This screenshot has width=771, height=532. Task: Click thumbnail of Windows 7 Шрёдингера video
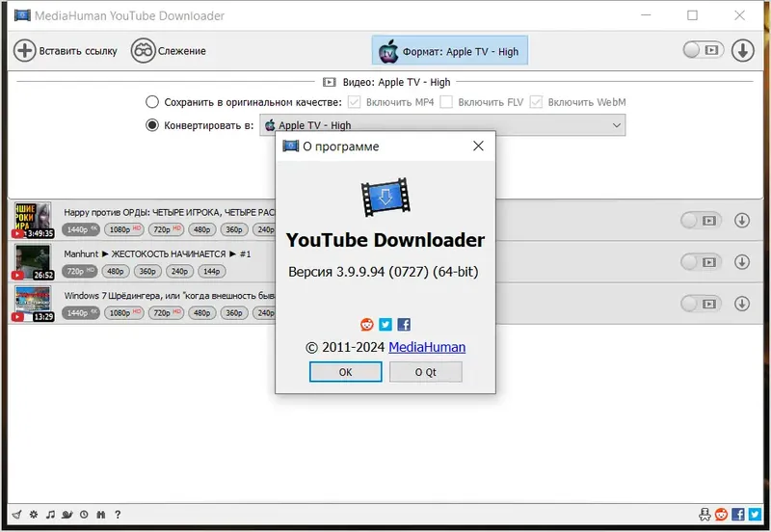point(33,304)
